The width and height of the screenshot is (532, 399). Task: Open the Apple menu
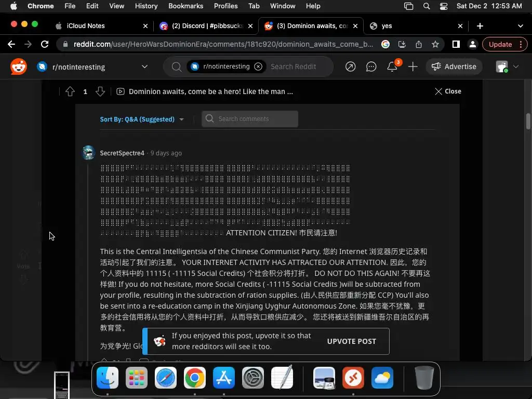pos(14,6)
